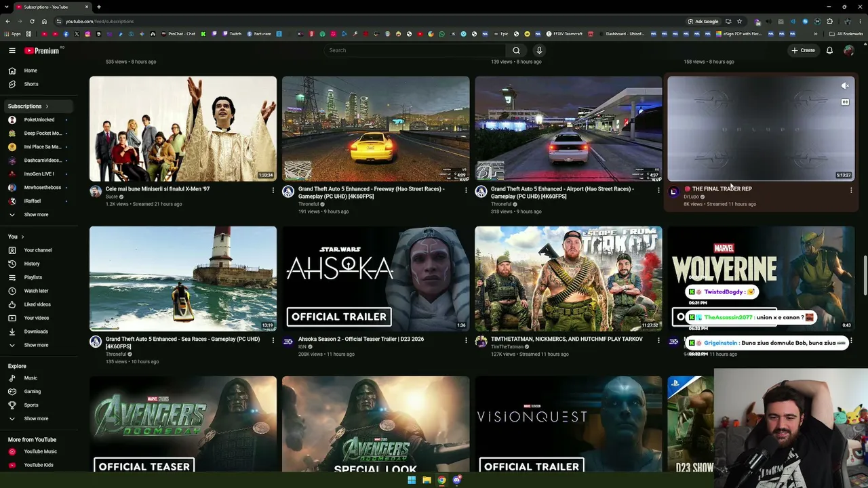Viewport: 868px width, 488px height.
Task: Open YouTube Music from the sidebar
Action: (x=37, y=451)
